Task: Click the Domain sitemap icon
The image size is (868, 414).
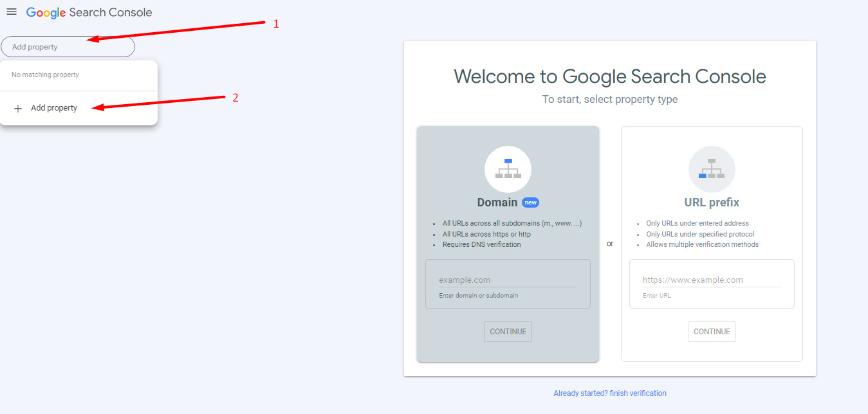Action: click(508, 169)
